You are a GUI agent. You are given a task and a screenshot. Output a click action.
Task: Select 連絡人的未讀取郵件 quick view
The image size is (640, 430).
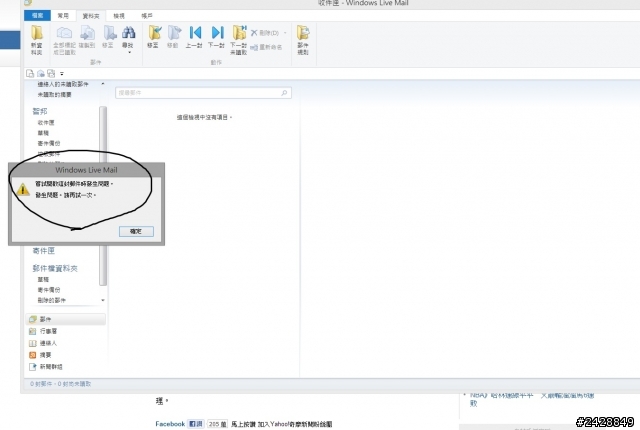pyautogui.click(x=63, y=84)
